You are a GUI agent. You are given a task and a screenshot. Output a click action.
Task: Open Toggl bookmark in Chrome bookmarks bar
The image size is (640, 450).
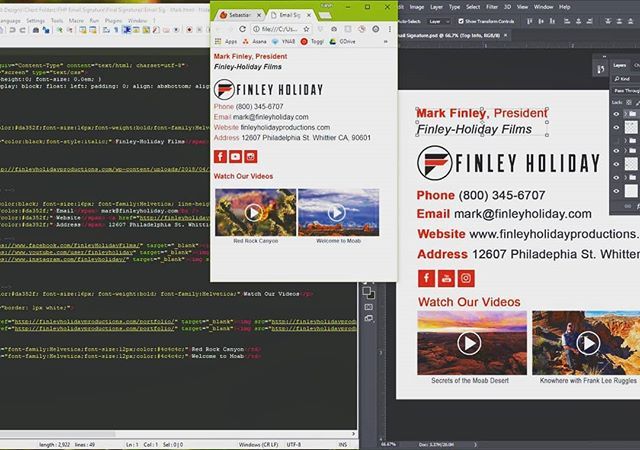(x=312, y=42)
